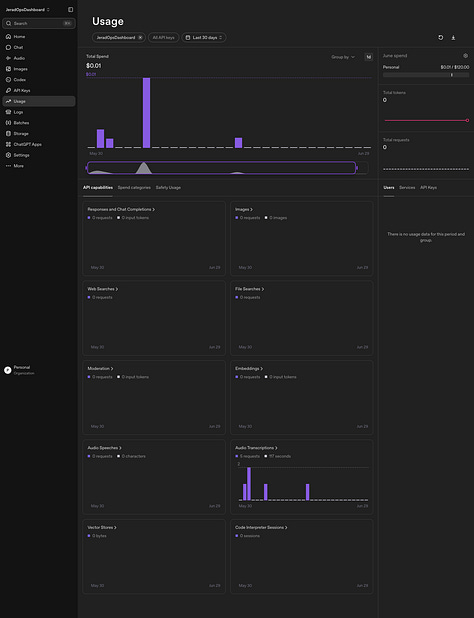Click the refresh usage icon
The height and width of the screenshot is (618, 474).
click(x=441, y=37)
